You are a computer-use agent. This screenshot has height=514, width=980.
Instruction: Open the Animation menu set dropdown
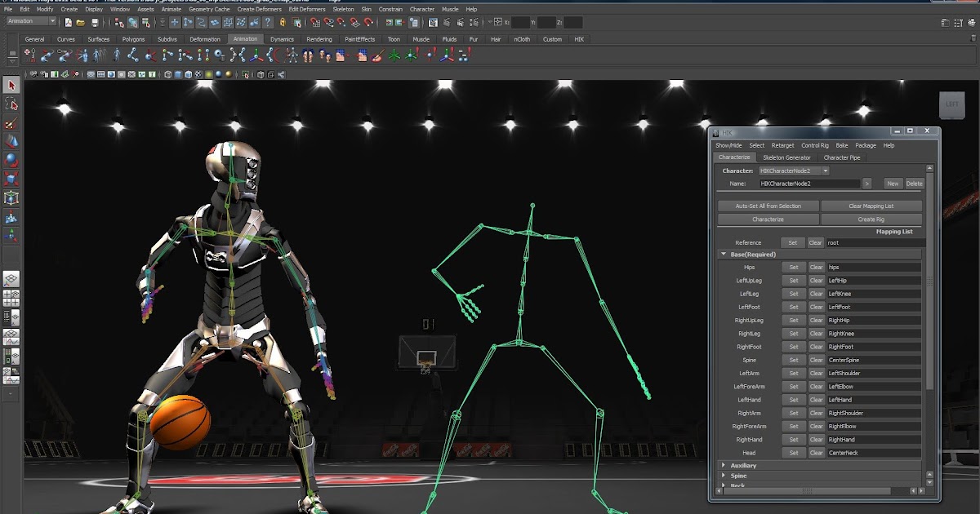point(30,22)
